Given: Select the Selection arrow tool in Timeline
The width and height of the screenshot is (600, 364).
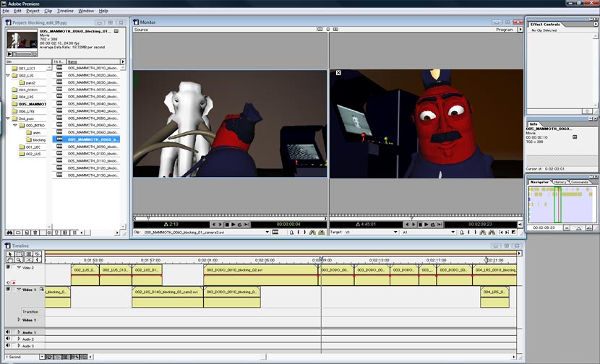Looking at the screenshot, I should point(10,254).
